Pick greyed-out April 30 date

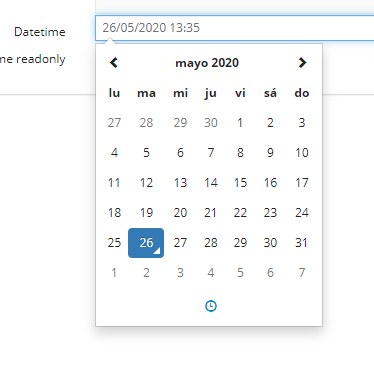[x=211, y=123]
